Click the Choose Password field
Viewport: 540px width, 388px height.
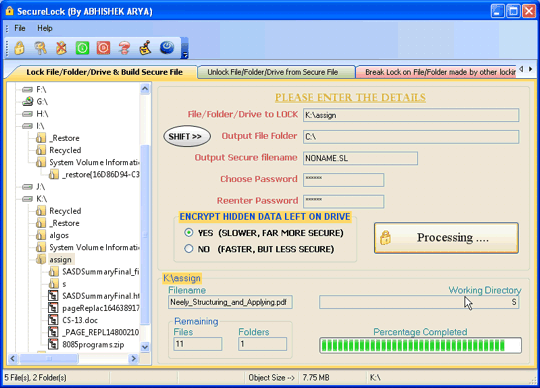pyautogui.click(x=343, y=180)
